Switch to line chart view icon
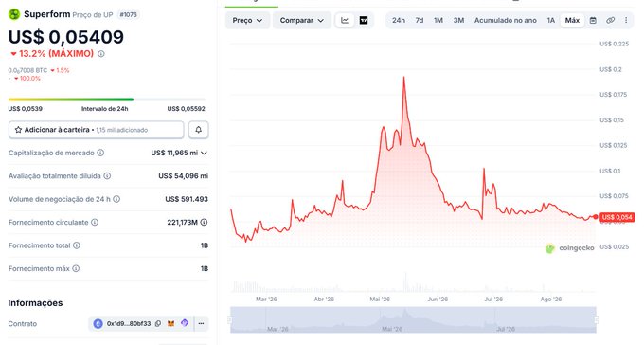This screenshot has height=345, width=644. click(x=345, y=20)
